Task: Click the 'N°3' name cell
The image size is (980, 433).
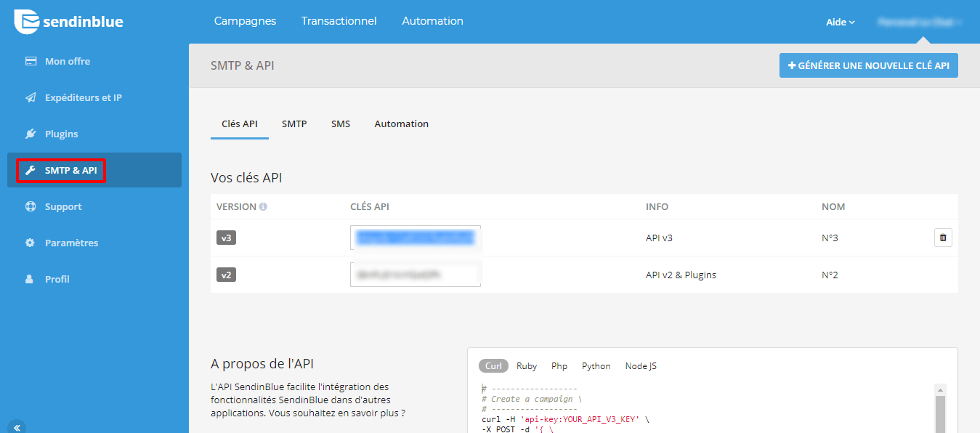Action: [830, 238]
